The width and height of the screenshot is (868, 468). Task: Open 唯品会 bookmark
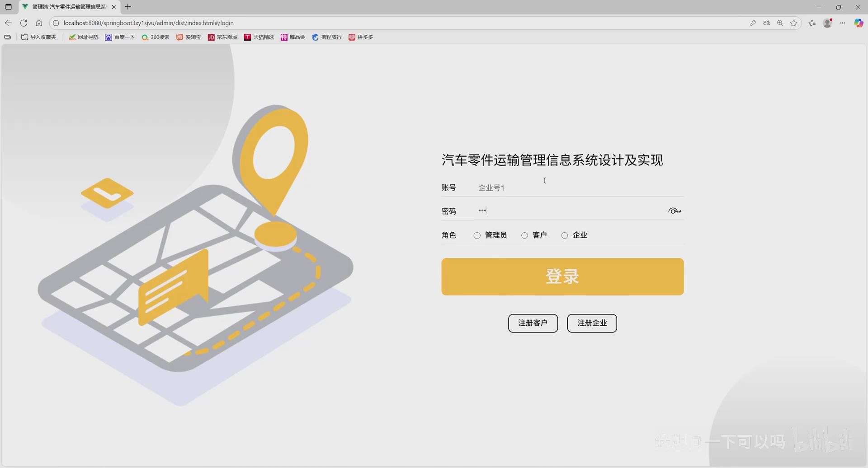[293, 37]
